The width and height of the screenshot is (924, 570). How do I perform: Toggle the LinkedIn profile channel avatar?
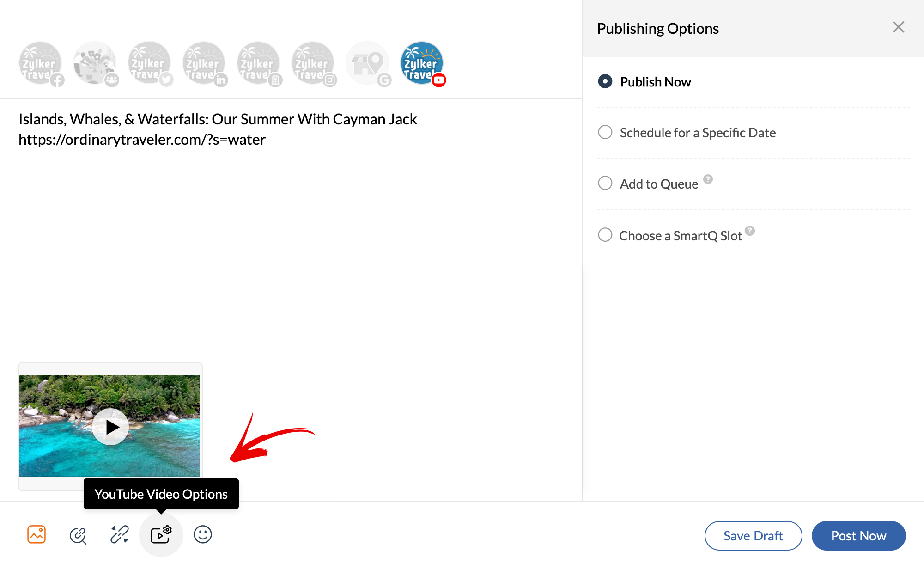[204, 63]
